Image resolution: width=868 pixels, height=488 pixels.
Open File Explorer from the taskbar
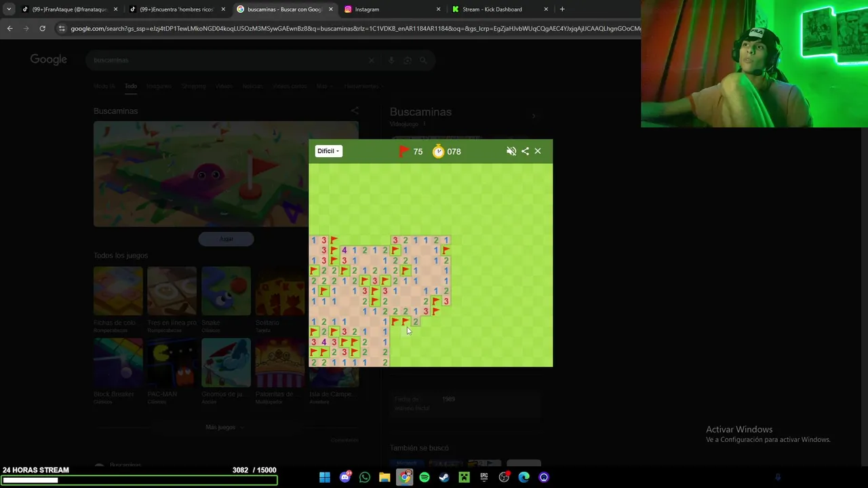384,477
